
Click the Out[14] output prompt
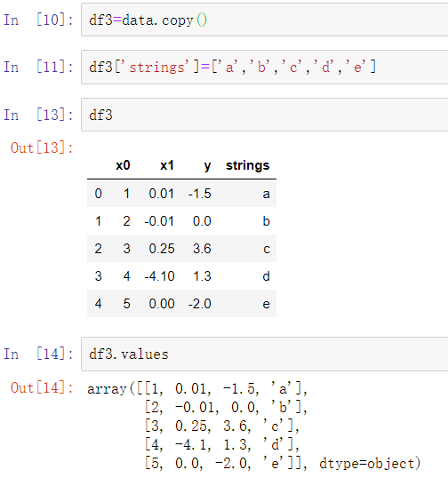[x=42, y=388]
